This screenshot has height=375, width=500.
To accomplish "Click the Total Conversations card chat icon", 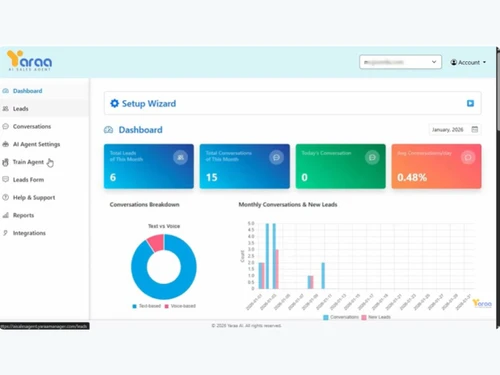I will pos(276,157).
